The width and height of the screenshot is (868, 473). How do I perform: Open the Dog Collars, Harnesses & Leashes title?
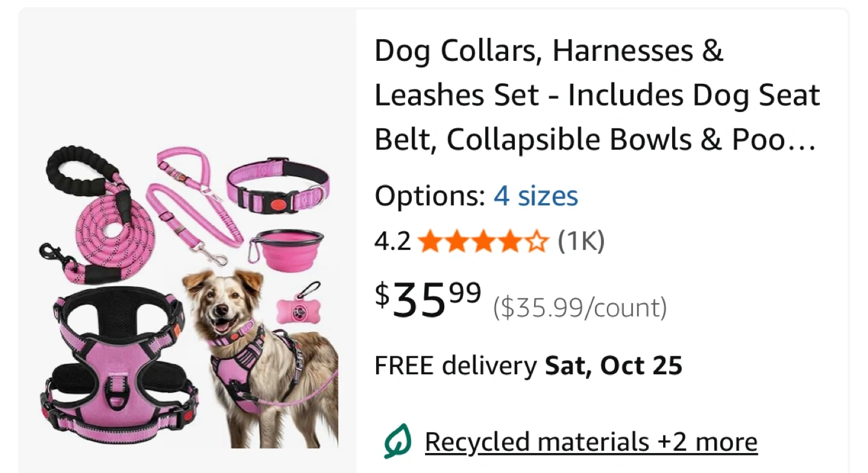point(597,95)
